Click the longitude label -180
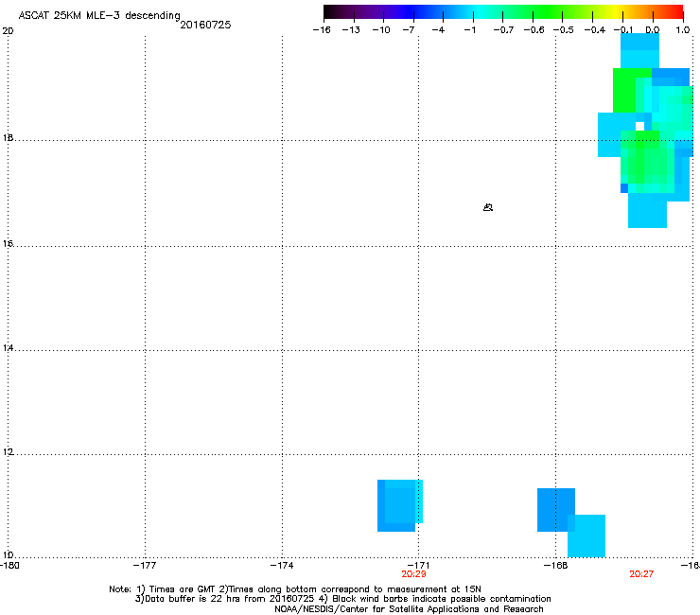Image resolution: width=700 pixels, height=615 pixels. pos(9,566)
